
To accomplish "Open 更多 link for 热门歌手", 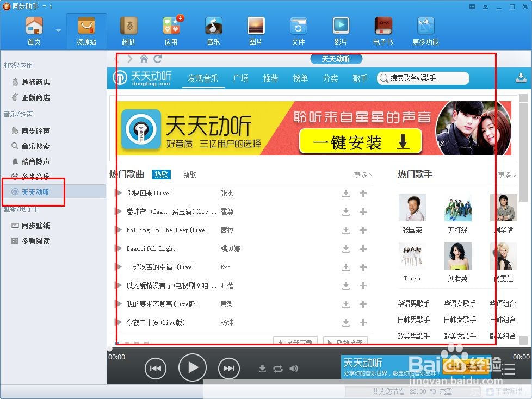I will click(507, 175).
